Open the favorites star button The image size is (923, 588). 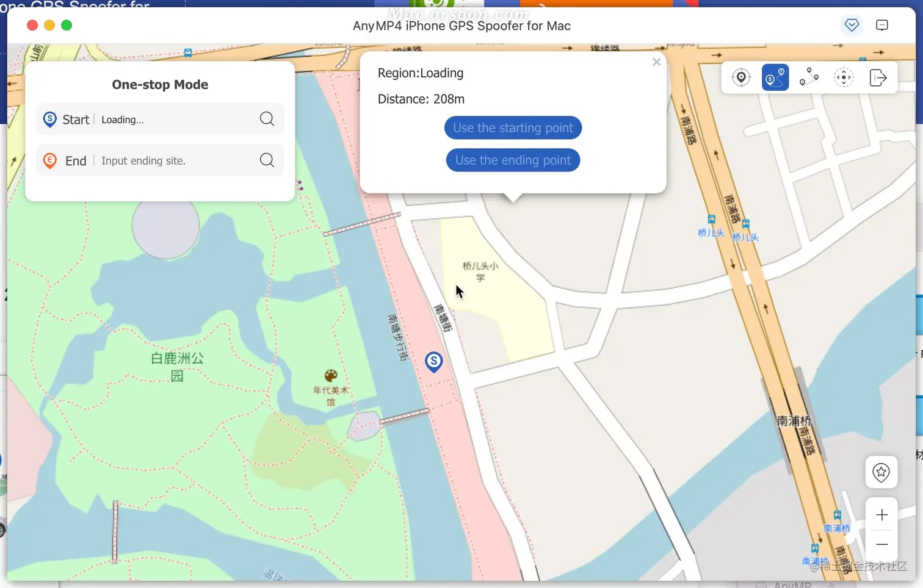(881, 472)
